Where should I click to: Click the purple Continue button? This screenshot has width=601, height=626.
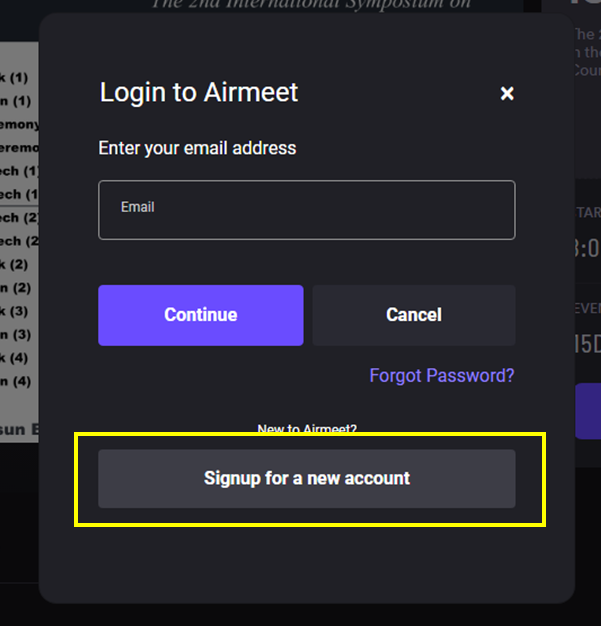(201, 315)
